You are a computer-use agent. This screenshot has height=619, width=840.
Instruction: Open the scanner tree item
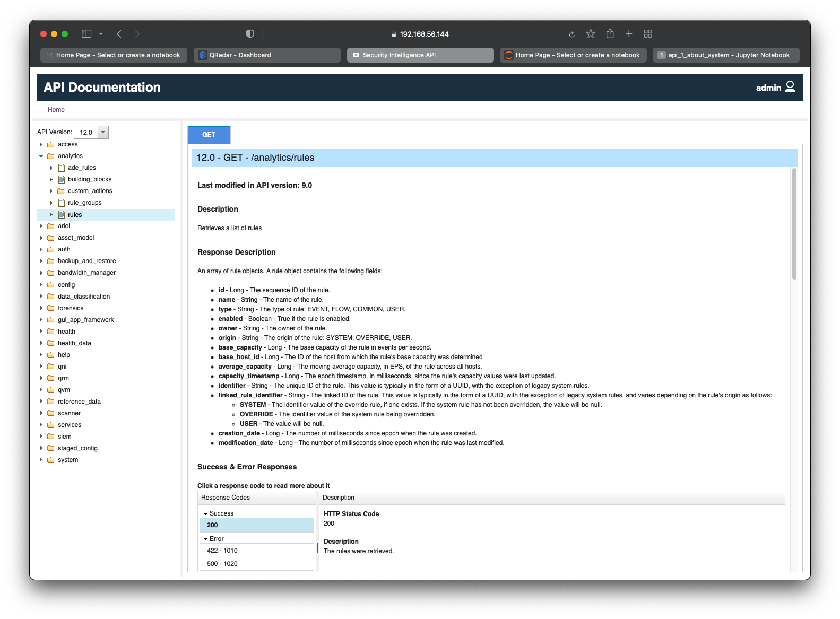[x=69, y=413]
